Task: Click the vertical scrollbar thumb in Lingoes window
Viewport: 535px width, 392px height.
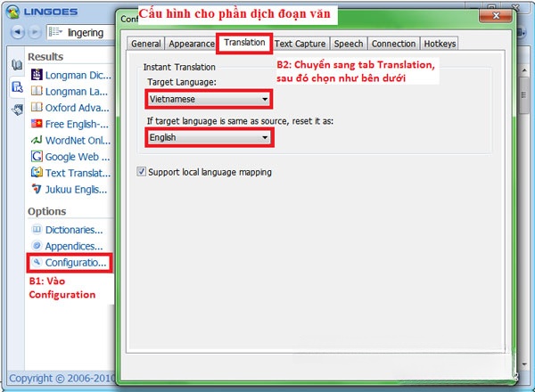Action: tap(524, 95)
